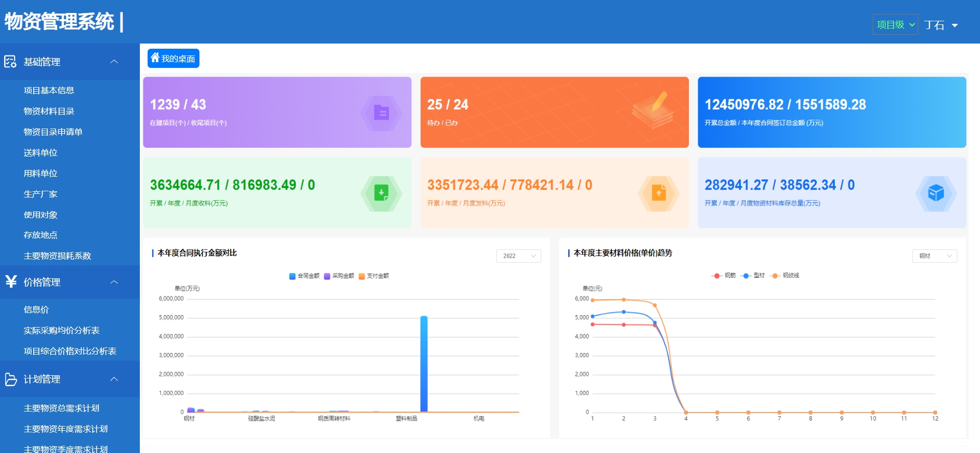980x453 pixels.
Task: Click the 本年度合同执行金额对比 heading
Action: (x=197, y=253)
